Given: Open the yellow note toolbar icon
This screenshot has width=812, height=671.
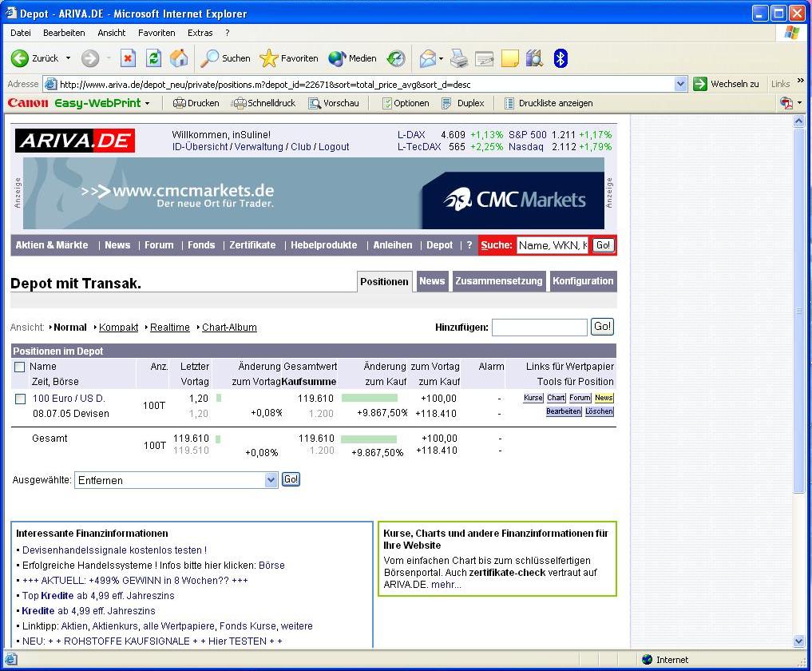Looking at the screenshot, I should tap(509, 58).
